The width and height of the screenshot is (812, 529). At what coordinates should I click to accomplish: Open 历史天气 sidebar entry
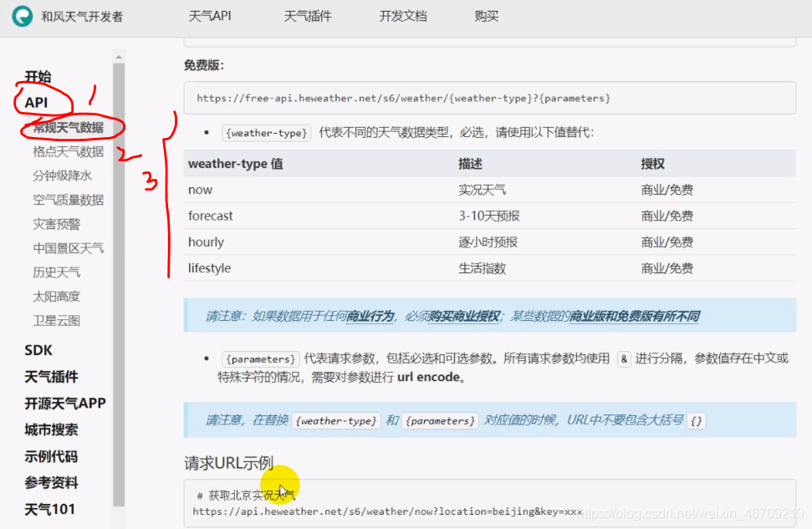pyautogui.click(x=56, y=272)
